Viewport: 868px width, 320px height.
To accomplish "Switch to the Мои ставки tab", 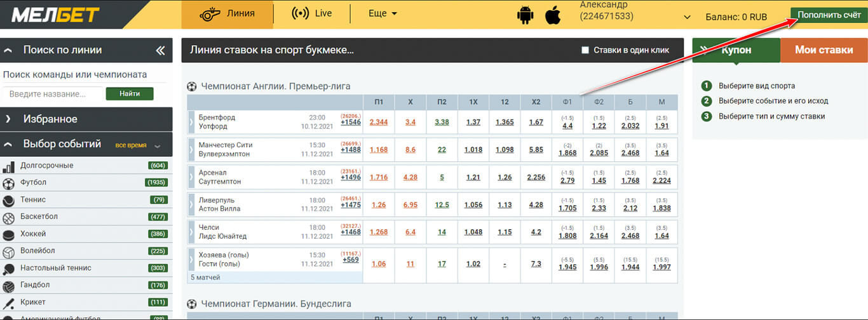I will [x=824, y=50].
